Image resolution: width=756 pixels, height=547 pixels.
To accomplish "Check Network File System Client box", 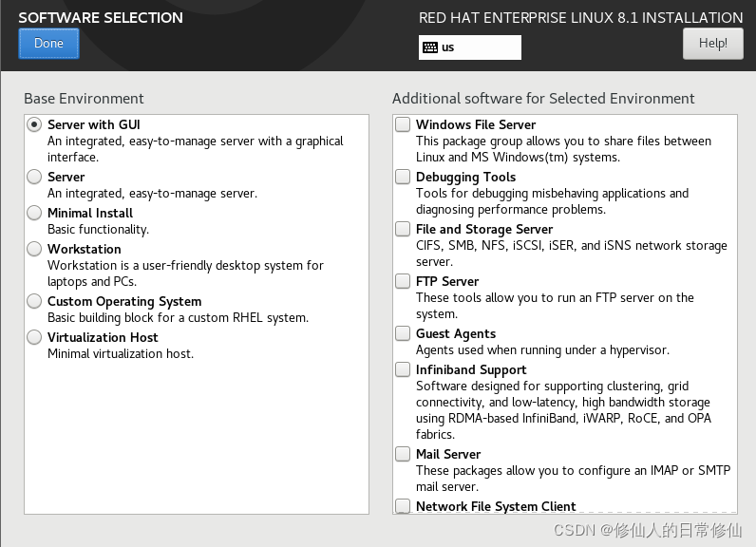I will 403,505.
